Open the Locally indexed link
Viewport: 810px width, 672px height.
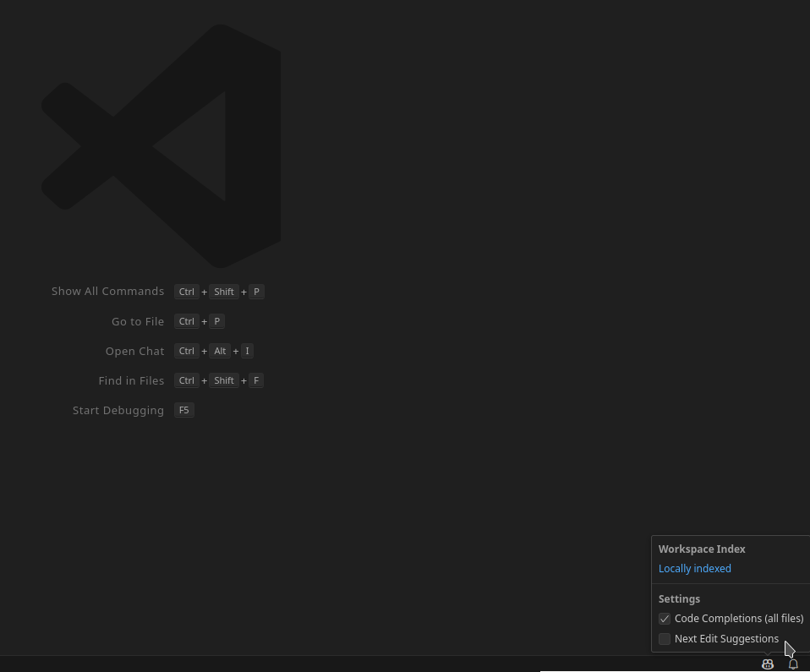[694, 569]
